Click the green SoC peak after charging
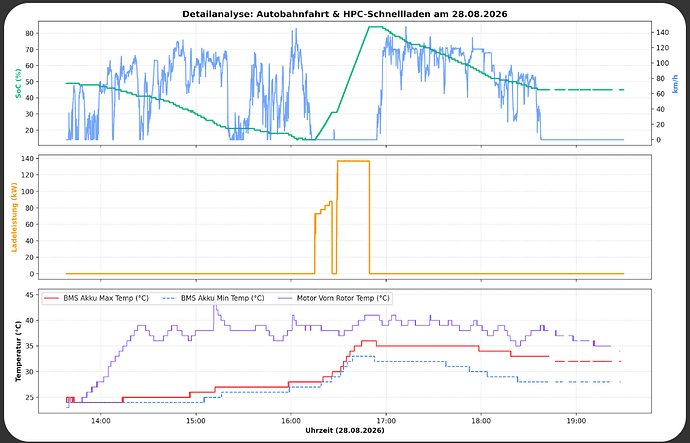 point(375,27)
